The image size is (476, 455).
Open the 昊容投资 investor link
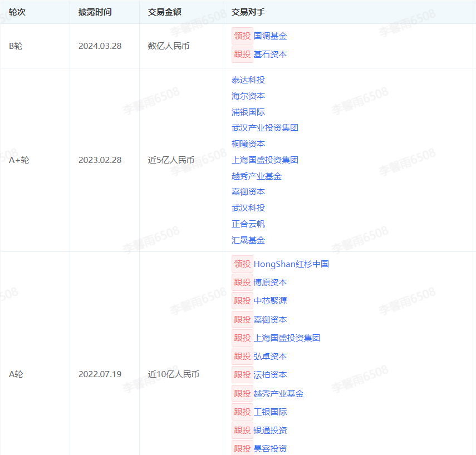270,449
